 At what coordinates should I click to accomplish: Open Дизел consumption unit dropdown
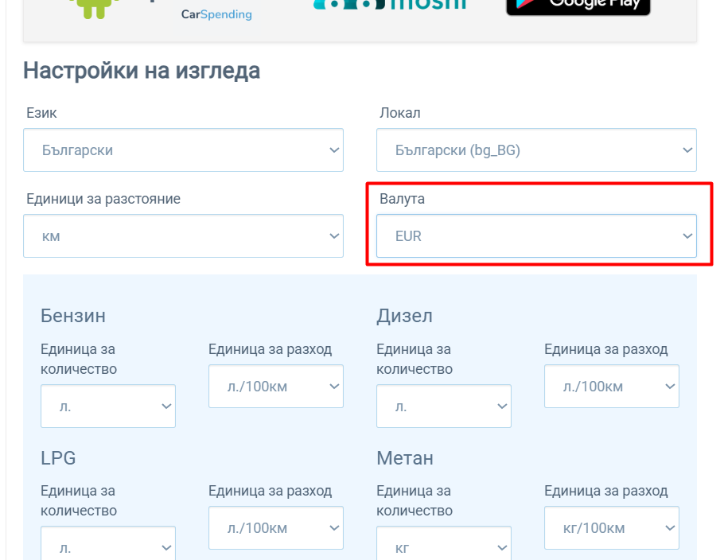(x=611, y=387)
